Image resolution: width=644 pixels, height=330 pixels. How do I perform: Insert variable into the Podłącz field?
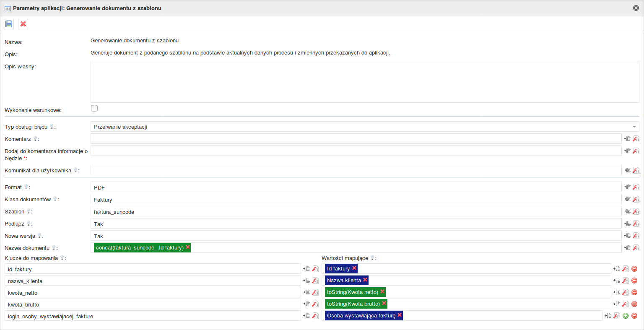pos(627,223)
